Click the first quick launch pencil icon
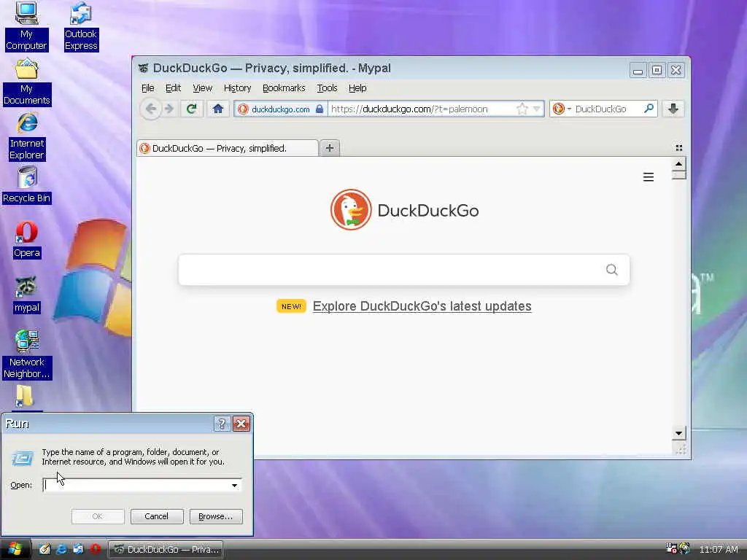The height and width of the screenshot is (560, 747). [x=44, y=549]
